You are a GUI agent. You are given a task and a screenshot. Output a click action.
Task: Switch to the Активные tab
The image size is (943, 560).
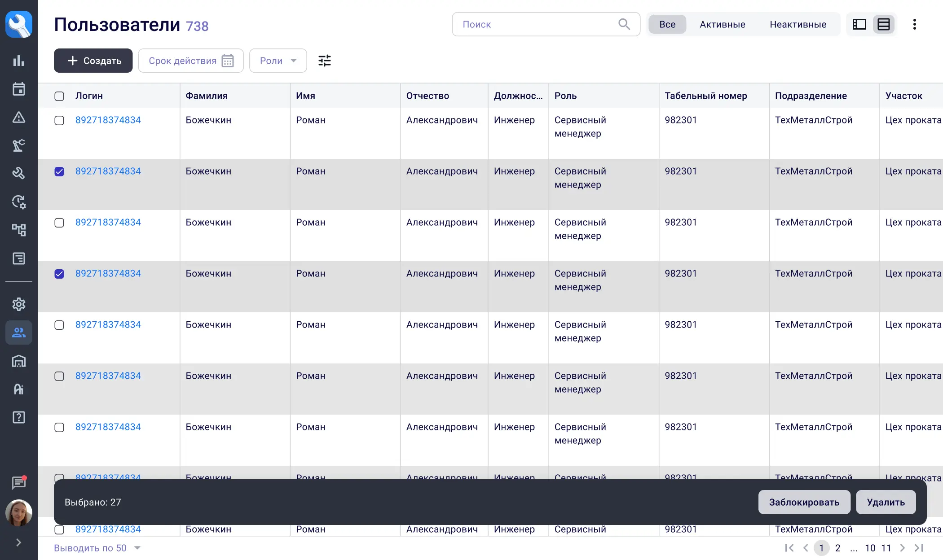coord(722,24)
